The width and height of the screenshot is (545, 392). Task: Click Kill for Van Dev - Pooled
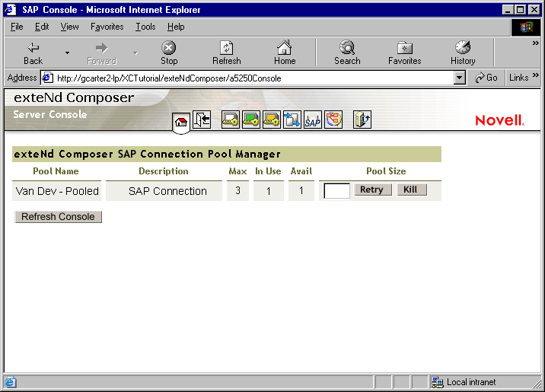pyautogui.click(x=412, y=190)
